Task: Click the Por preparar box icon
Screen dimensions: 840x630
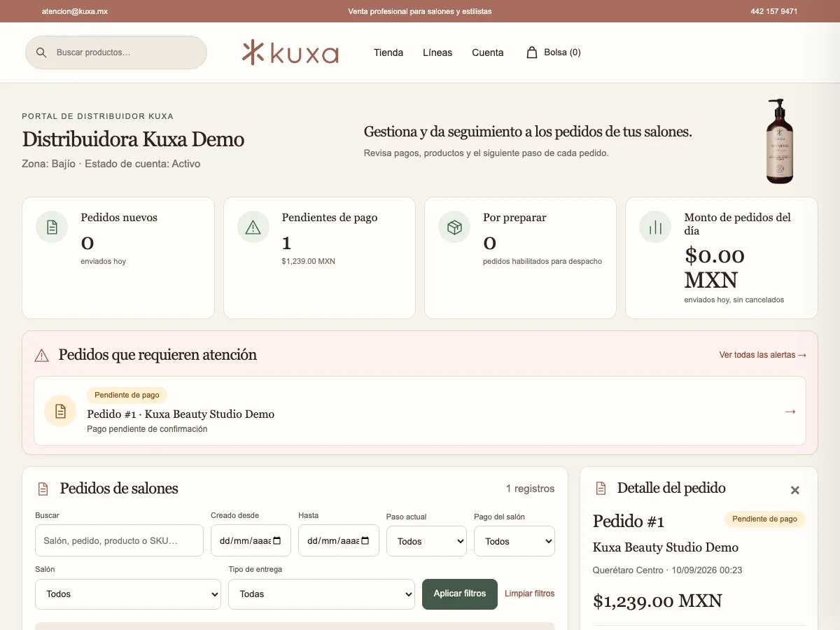Action: (x=454, y=227)
